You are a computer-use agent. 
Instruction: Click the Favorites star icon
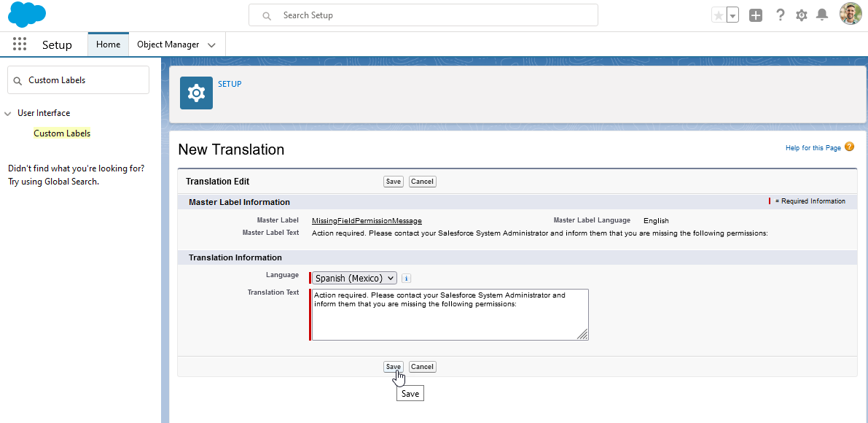(x=719, y=15)
